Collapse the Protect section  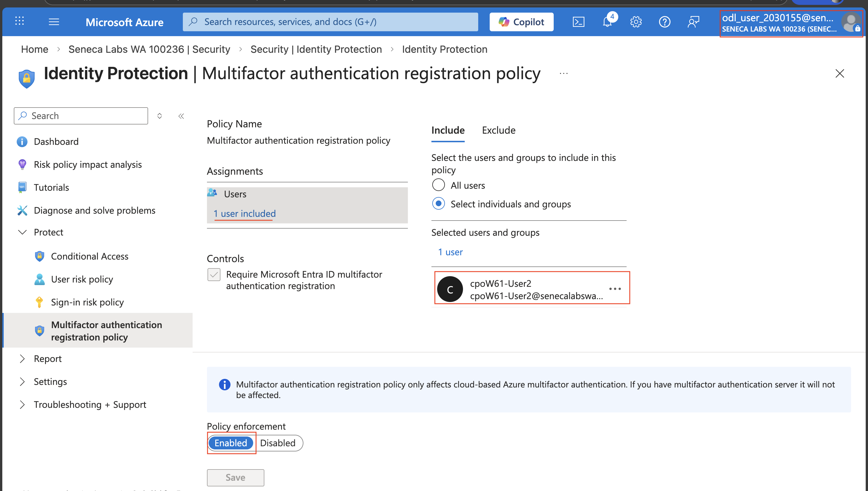pos(22,232)
